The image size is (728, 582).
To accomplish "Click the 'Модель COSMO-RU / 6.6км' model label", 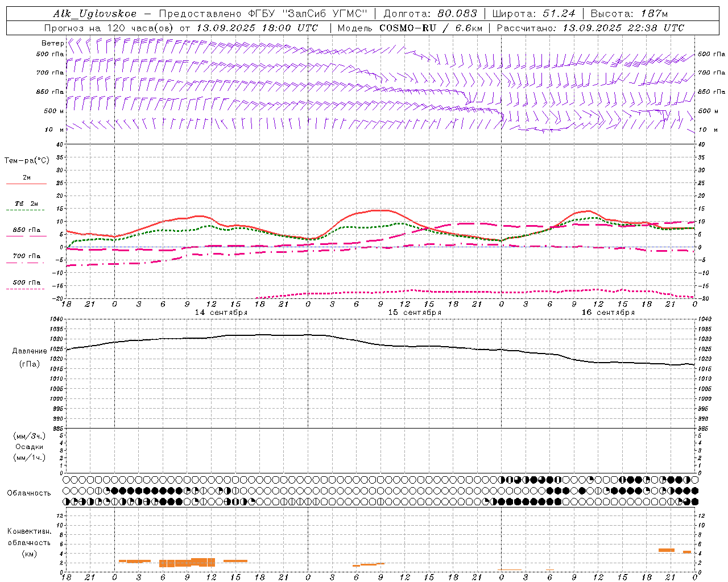I will tap(410, 28).
